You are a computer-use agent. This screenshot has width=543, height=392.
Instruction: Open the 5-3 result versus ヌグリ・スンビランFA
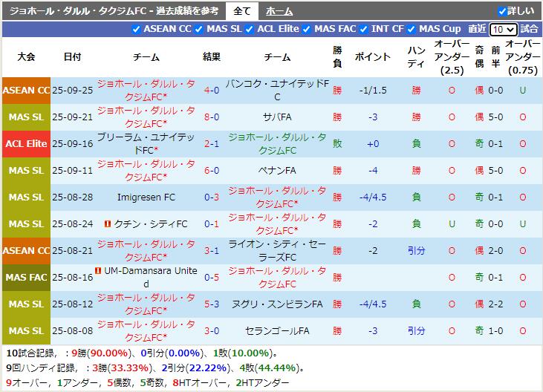point(212,304)
